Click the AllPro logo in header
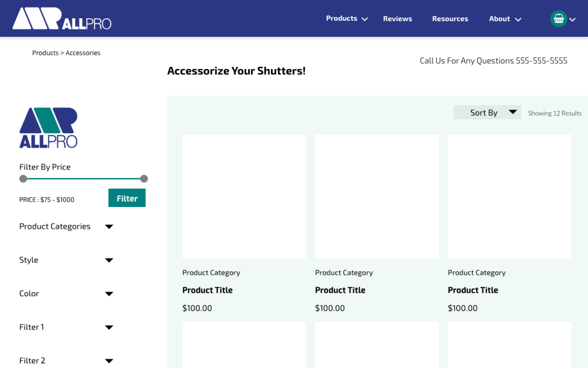This screenshot has width=588, height=368. pos(61,18)
